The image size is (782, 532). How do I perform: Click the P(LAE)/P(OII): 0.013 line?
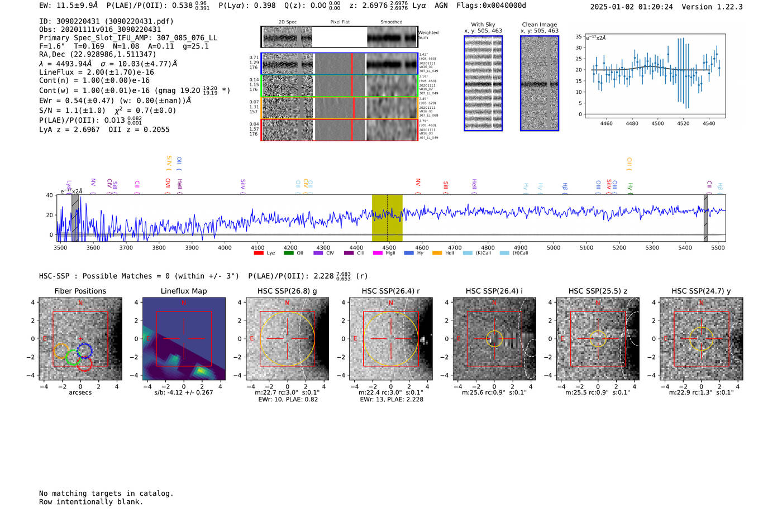tap(90, 120)
